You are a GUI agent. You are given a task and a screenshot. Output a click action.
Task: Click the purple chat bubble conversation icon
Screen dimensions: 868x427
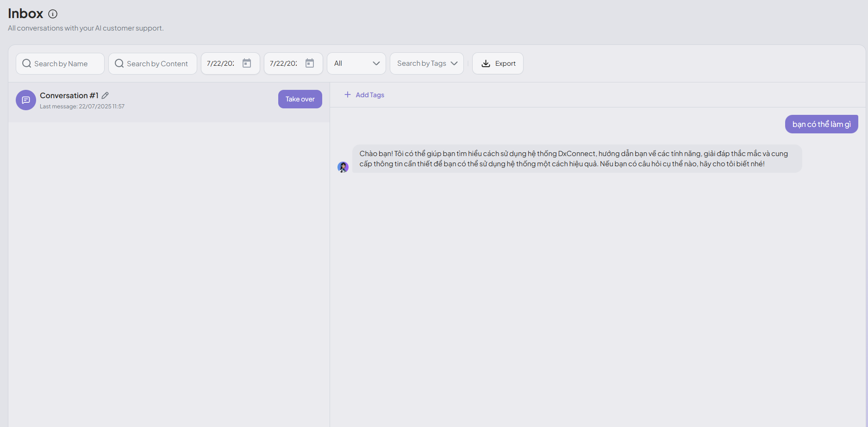[x=26, y=100]
